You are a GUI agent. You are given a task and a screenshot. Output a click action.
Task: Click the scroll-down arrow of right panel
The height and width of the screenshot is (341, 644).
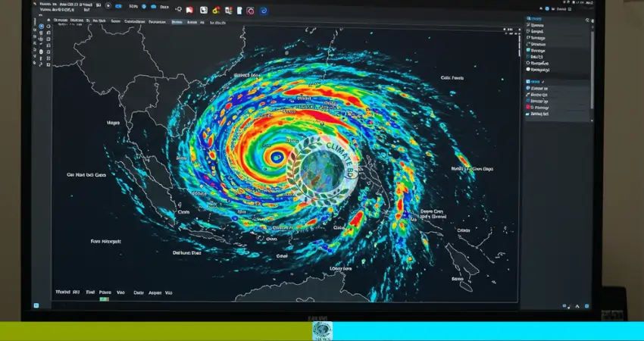pos(592,120)
